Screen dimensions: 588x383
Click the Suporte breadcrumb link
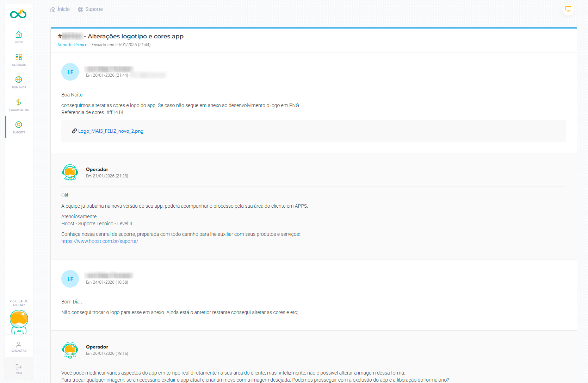click(94, 10)
